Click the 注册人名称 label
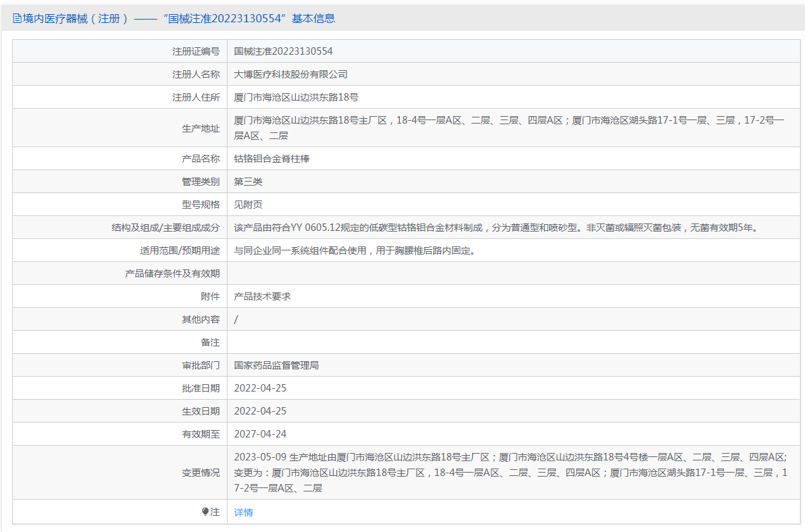This screenshot has width=805, height=532. click(196, 74)
